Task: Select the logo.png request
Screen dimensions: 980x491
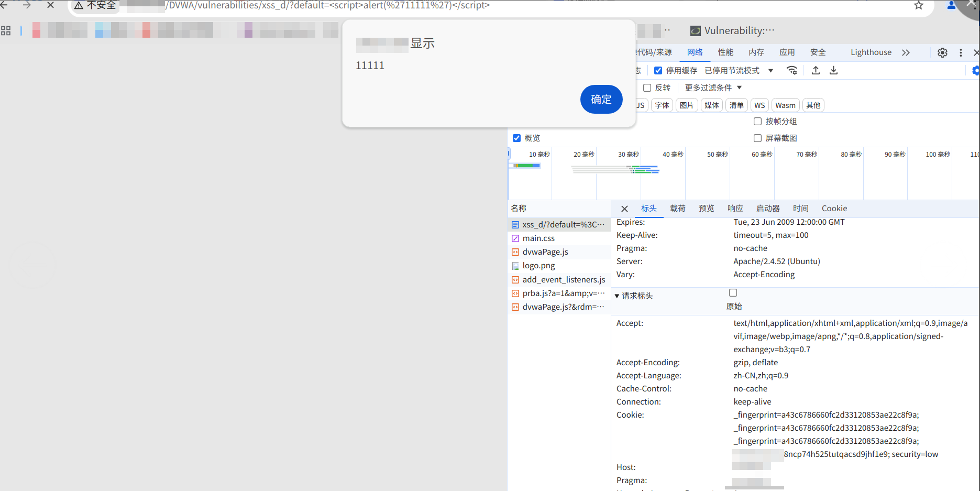Action: [559, 266]
